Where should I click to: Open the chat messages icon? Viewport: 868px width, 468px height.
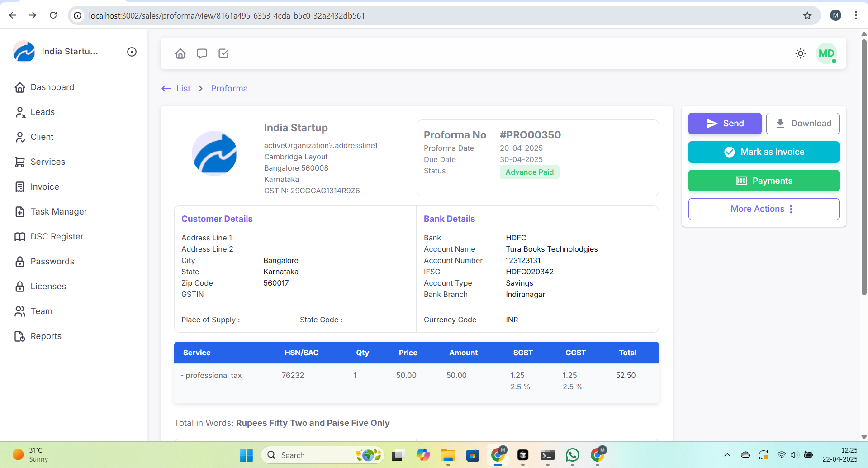click(202, 54)
